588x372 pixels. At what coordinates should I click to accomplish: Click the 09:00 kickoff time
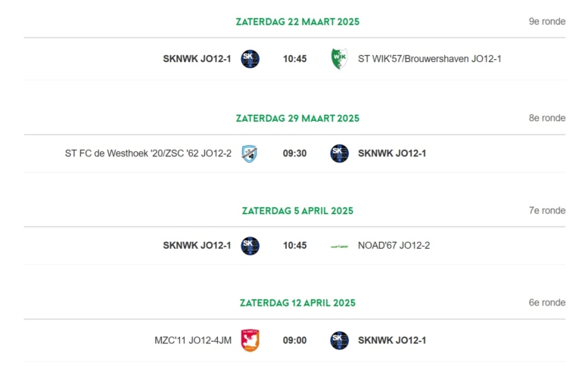pyautogui.click(x=294, y=340)
